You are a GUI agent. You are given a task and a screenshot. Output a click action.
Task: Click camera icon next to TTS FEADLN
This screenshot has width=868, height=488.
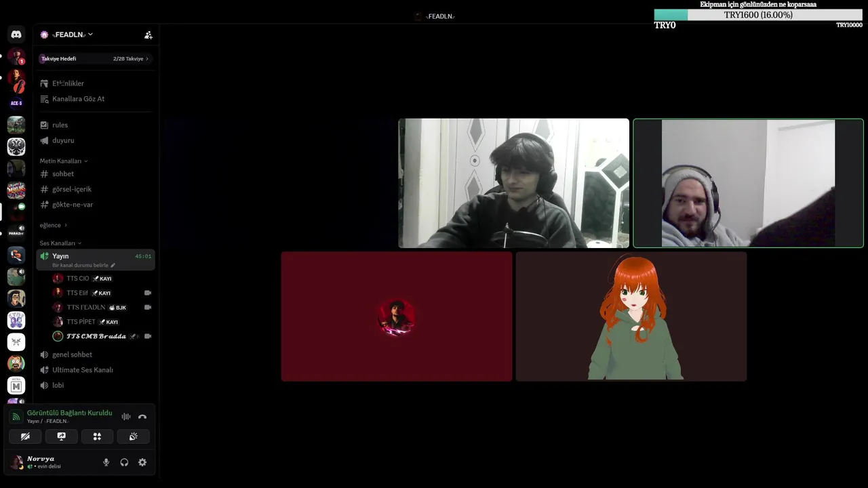pos(148,307)
